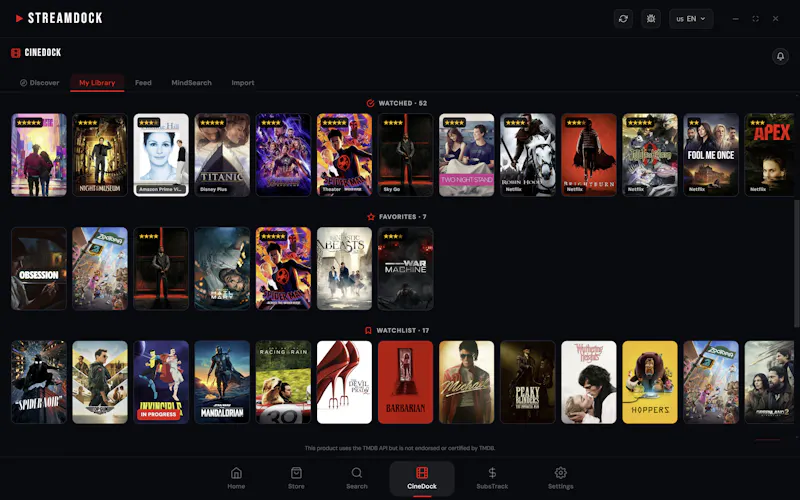Open Peaky Blinders poster in Watchlist

(528, 382)
